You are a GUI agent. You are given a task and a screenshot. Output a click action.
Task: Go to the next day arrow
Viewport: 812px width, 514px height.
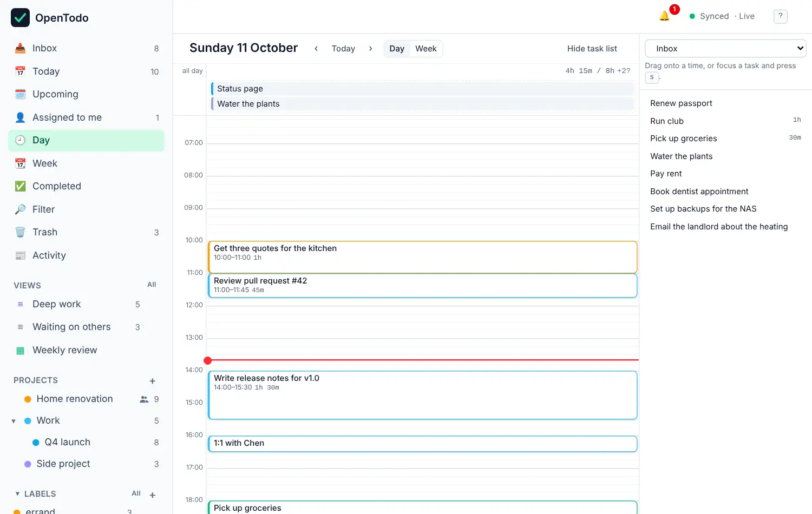tap(370, 49)
